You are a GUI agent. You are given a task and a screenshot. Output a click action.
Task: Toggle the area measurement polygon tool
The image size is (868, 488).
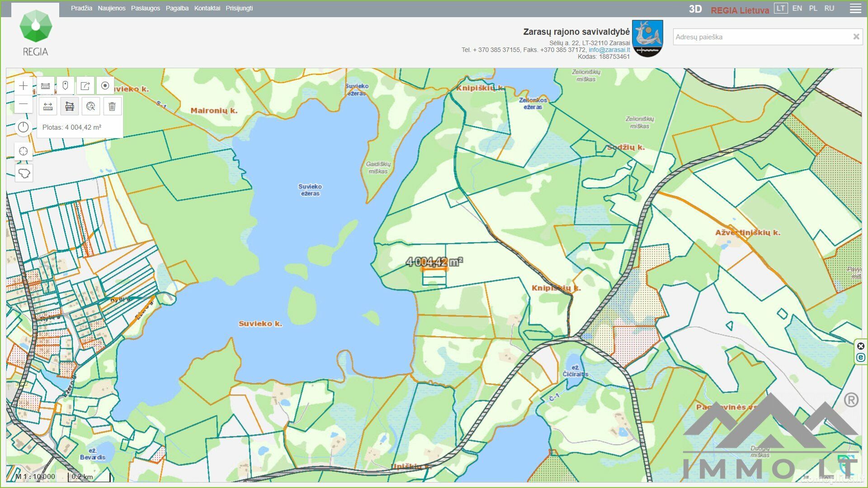(70, 107)
